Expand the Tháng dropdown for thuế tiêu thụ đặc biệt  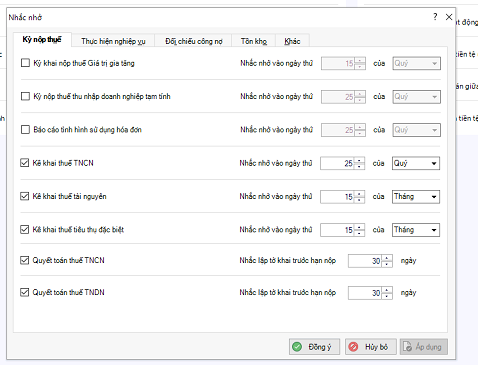tap(416, 230)
